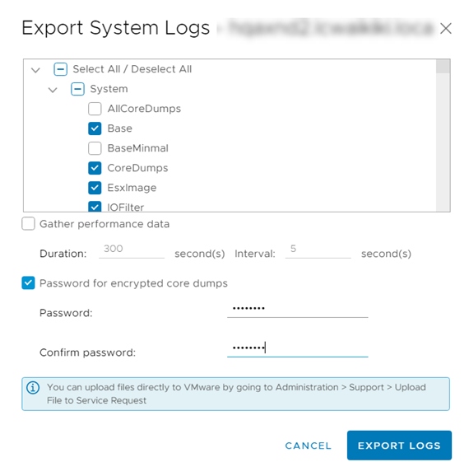Viewport: 469px width, 476px height.
Task: Click the Interval seconds field
Action: [x=318, y=250]
